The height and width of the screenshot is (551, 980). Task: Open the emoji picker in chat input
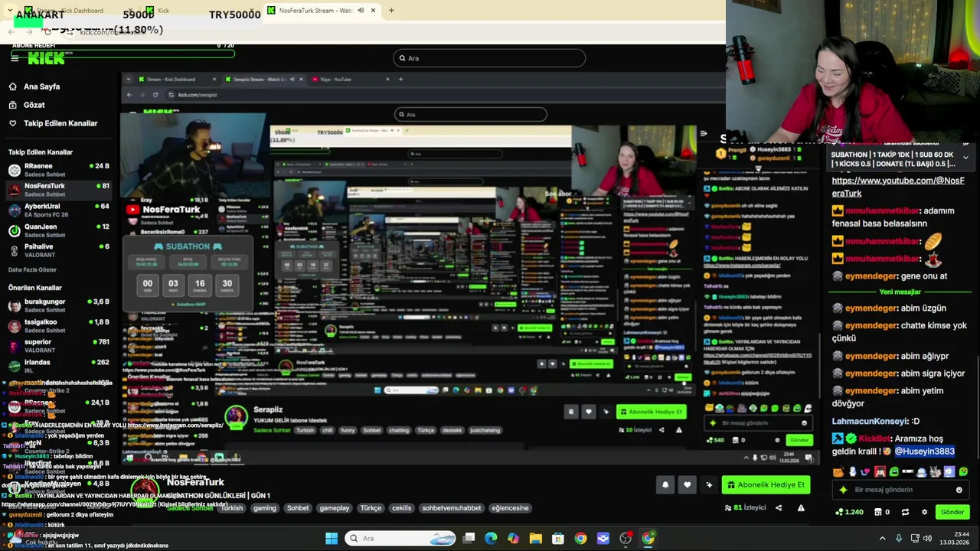coord(959,490)
